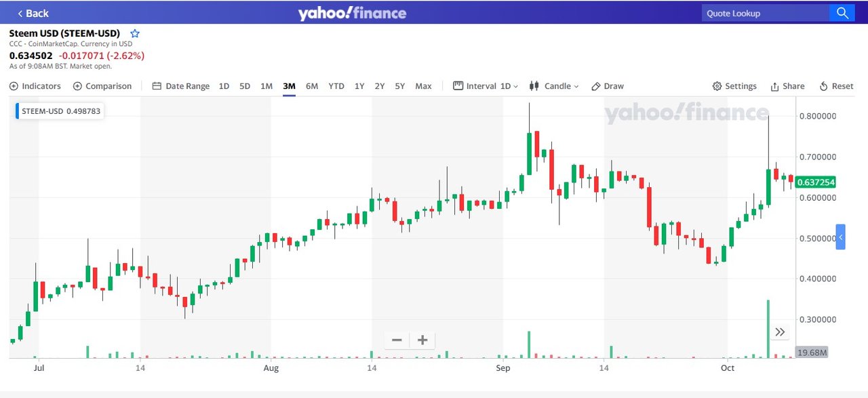Screen dimensions: 868x398
Task: Select the 5D range
Action: [245, 86]
